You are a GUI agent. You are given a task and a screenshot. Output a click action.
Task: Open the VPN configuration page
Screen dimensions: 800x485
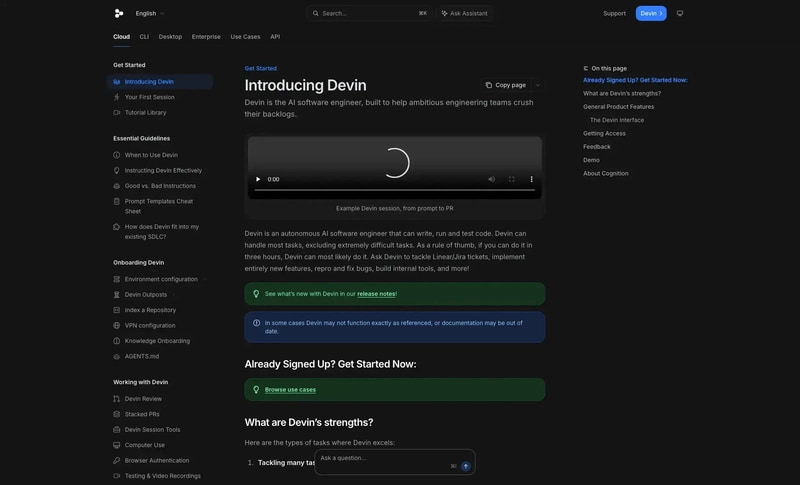coord(150,325)
